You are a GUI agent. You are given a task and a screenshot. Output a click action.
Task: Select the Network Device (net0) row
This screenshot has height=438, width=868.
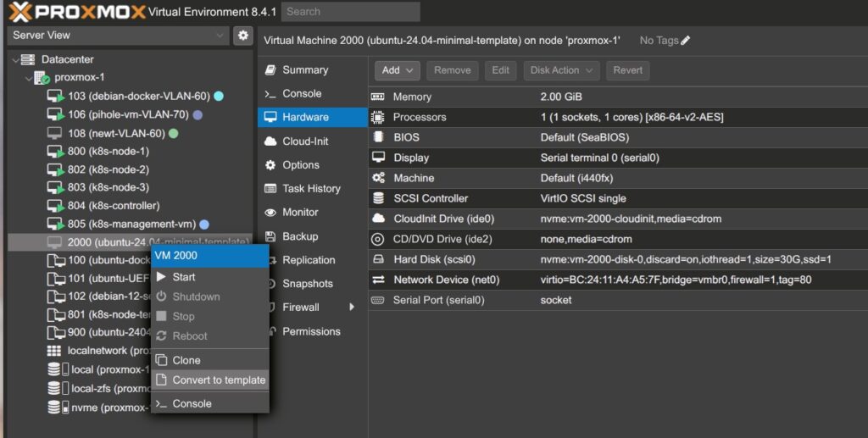618,280
